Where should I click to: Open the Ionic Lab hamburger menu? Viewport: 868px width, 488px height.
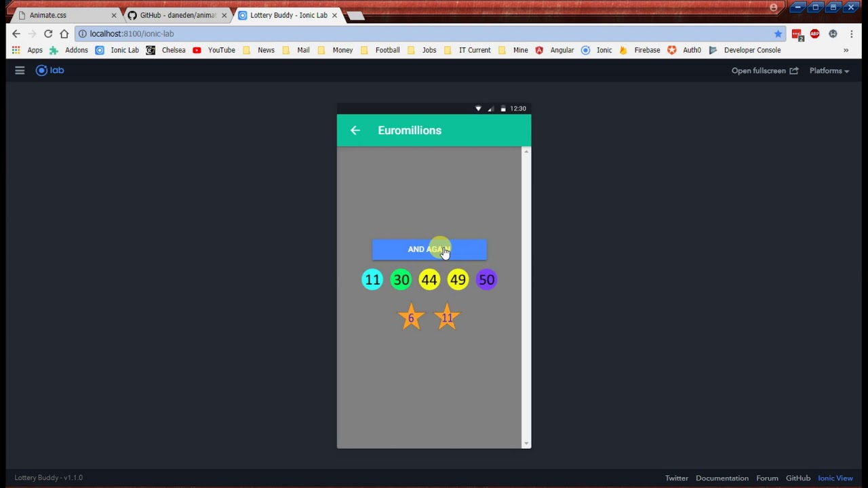20,70
